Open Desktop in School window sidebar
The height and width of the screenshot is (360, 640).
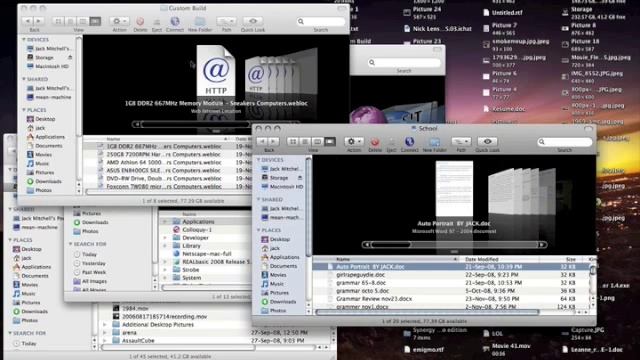click(x=280, y=239)
